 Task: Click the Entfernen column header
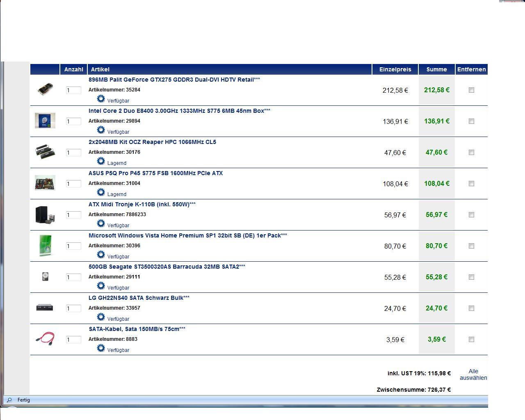pyautogui.click(x=471, y=69)
